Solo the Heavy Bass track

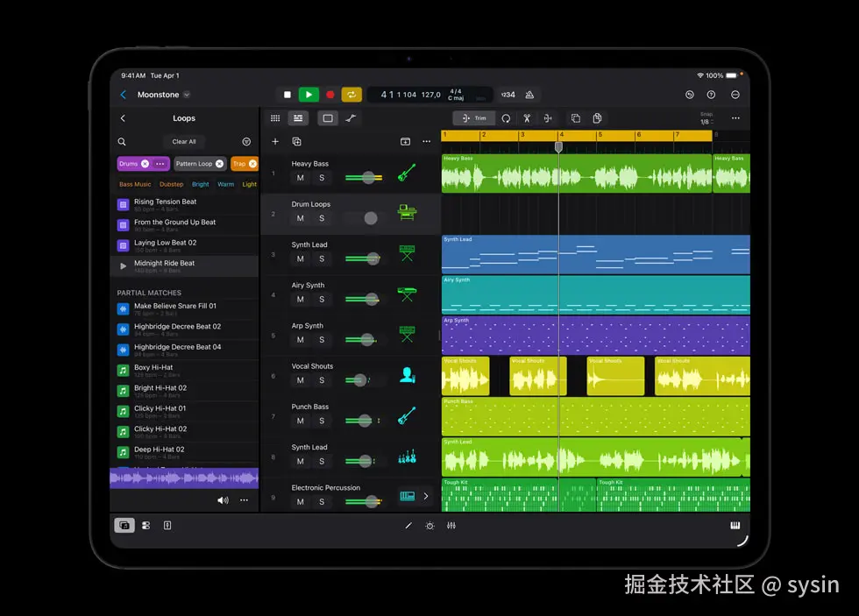322,178
